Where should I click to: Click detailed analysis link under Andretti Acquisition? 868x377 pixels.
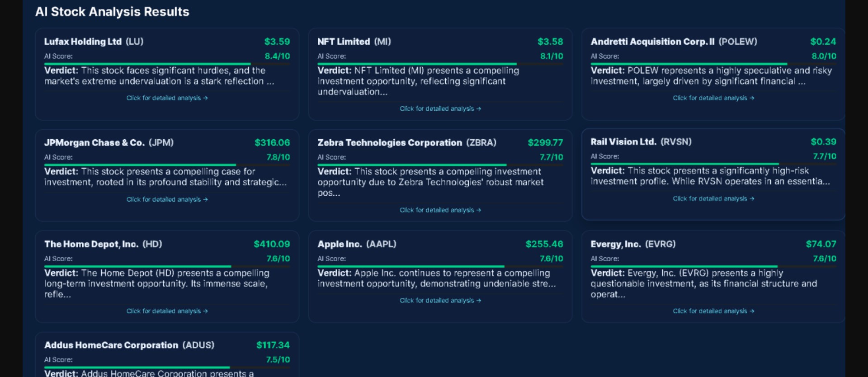click(713, 98)
